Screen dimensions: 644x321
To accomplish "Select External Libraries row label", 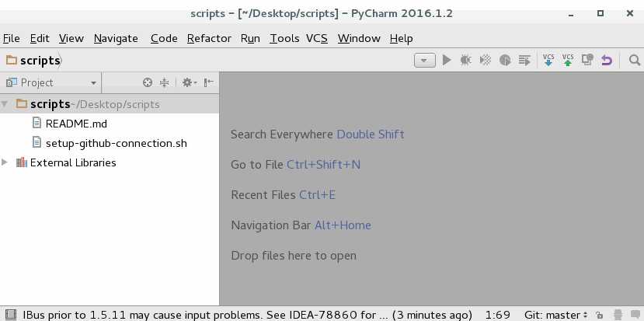I will click(x=73, y=162).
